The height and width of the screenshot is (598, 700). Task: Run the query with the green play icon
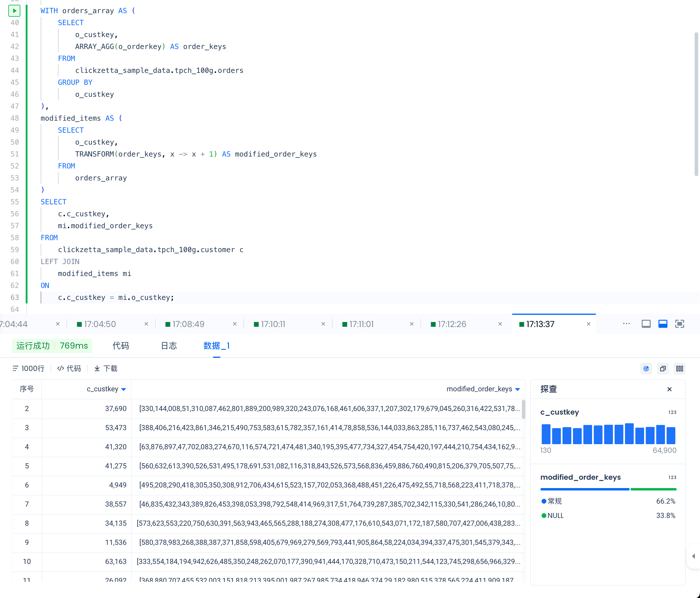click(14, 11)
